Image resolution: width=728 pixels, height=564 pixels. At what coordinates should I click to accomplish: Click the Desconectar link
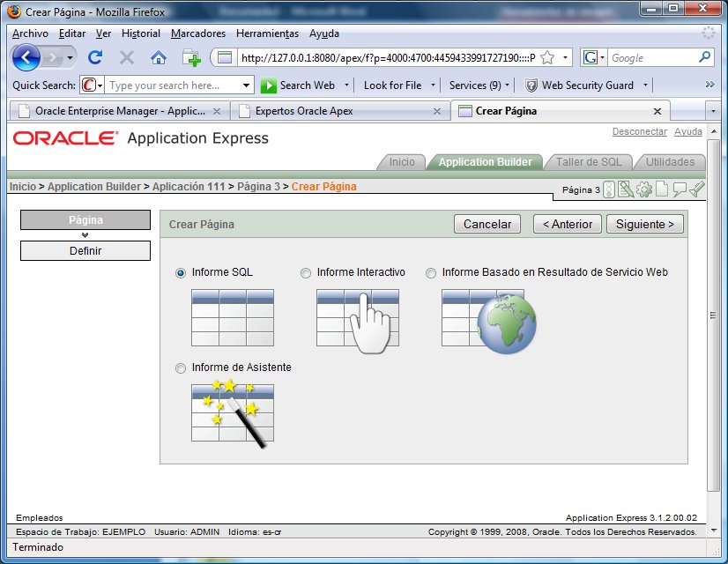639,131
